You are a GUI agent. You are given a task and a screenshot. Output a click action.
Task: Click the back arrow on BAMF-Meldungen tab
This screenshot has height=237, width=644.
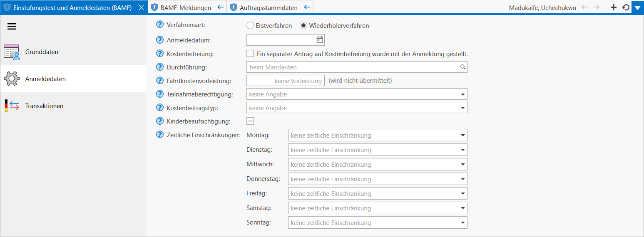tap(221, 7)
